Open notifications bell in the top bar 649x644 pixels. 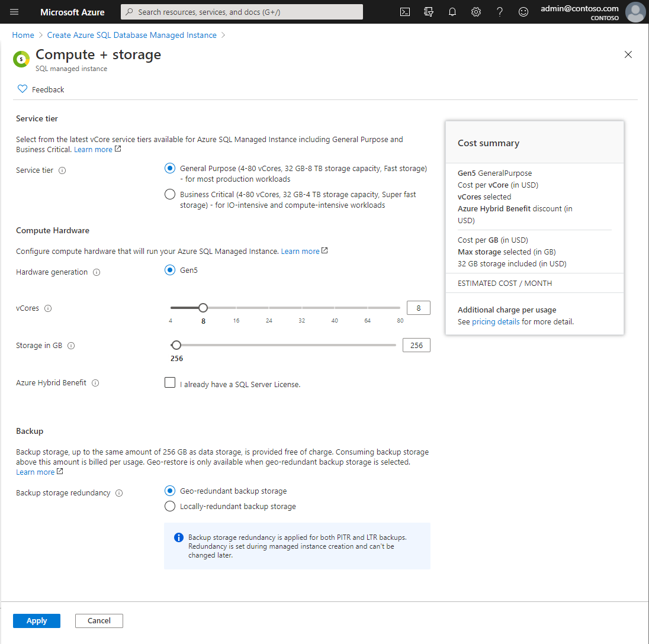click(452, 12)
